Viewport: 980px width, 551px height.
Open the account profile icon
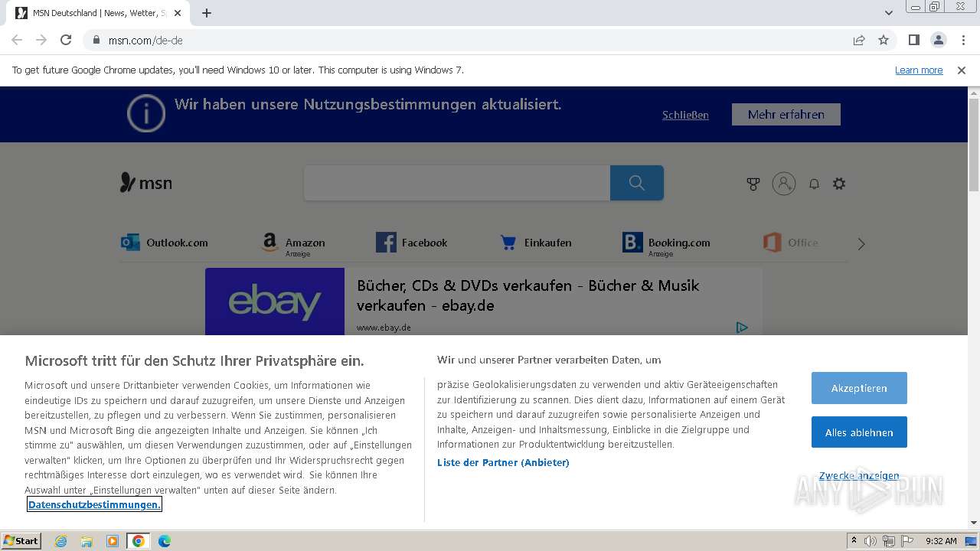pyautogui.click(x=784, y=184)
